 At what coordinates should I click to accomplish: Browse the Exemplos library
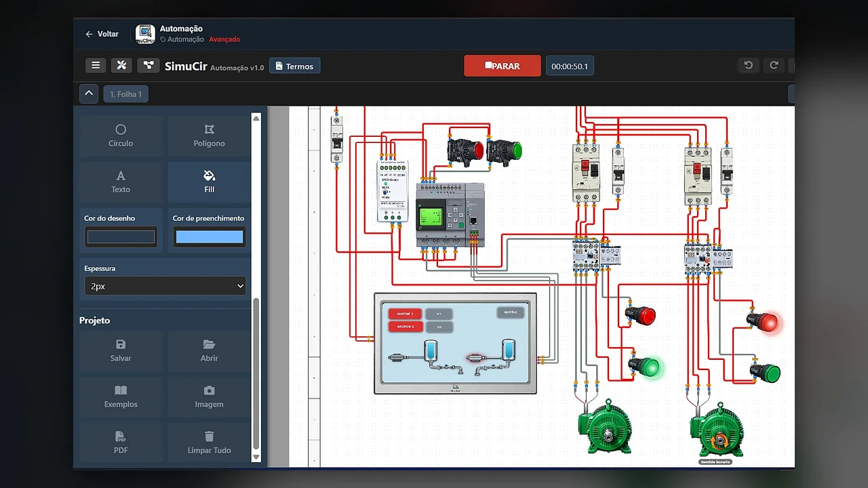pos(121,397)
